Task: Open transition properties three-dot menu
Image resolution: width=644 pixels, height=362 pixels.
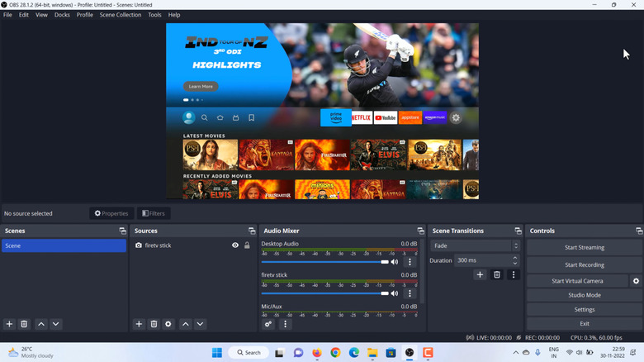Action: click(514, 274)
